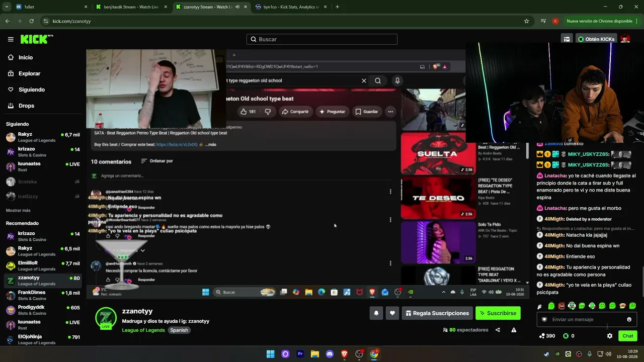Toggle the notification bell for zzanotyy

click(376, 313)
